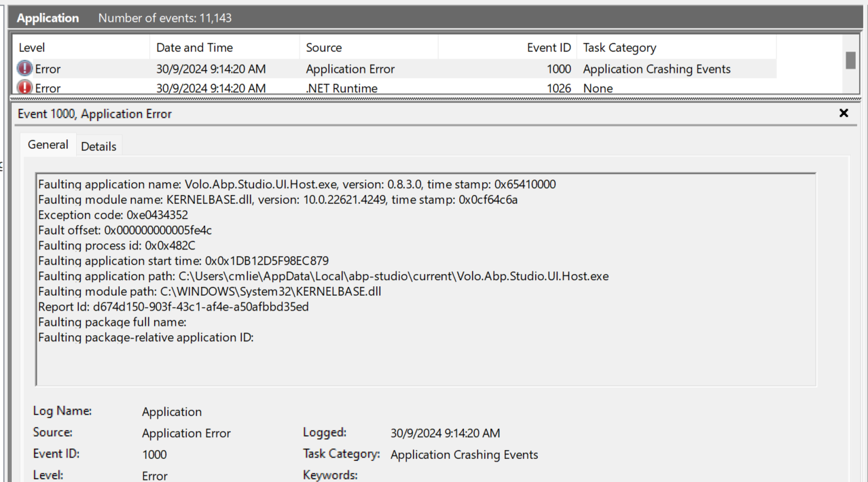Select the .NET Runtime event row

pyautogui.click(x=394, y=88)
